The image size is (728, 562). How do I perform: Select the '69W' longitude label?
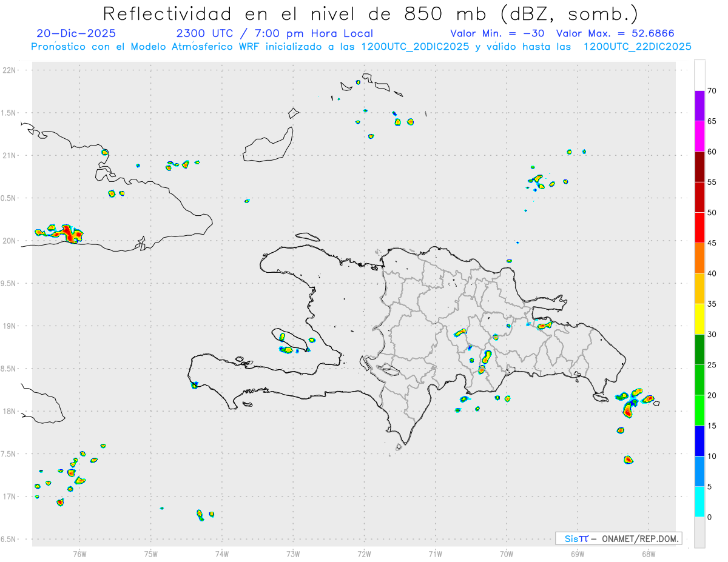[578, 554]
